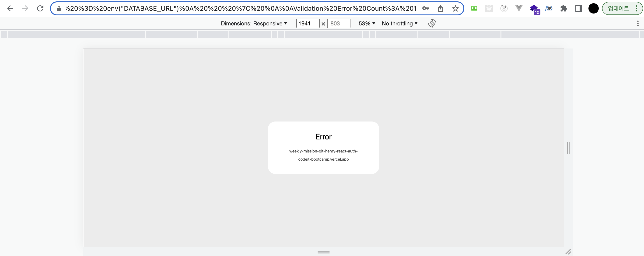This screenshot has width=644, height=256.
Task: Click the share page icon
Action: click(x=441, y=8)
